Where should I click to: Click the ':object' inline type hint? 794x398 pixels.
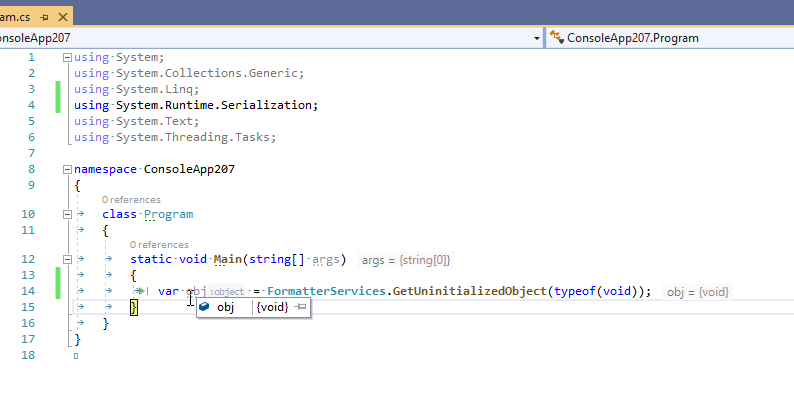[227, 292]
